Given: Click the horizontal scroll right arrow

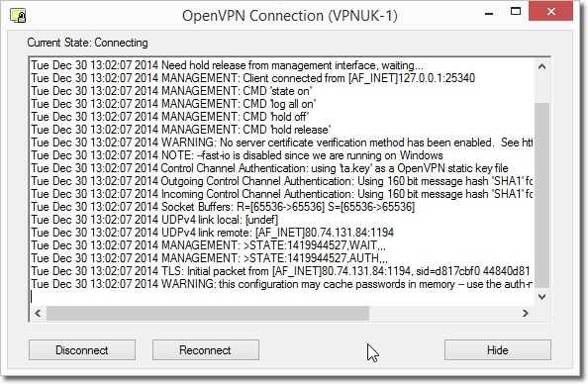Looking at the screenshot, I should [x=526, y=313].
